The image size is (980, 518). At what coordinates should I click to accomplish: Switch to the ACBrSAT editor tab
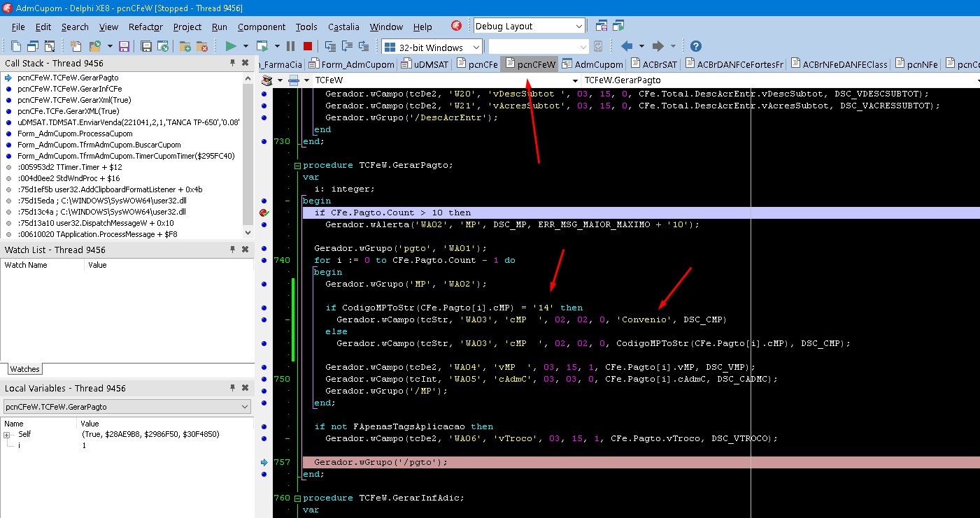coord(654,64)
